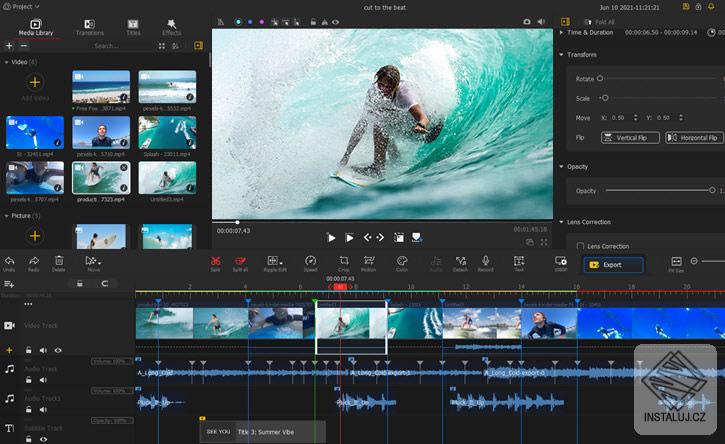
Task: Select the Split scissors tool
Action: pyautogui.click(x=215, y=261)
